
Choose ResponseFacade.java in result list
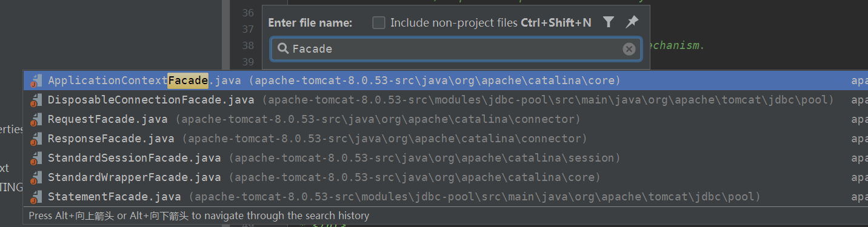[x=446, y=139]
